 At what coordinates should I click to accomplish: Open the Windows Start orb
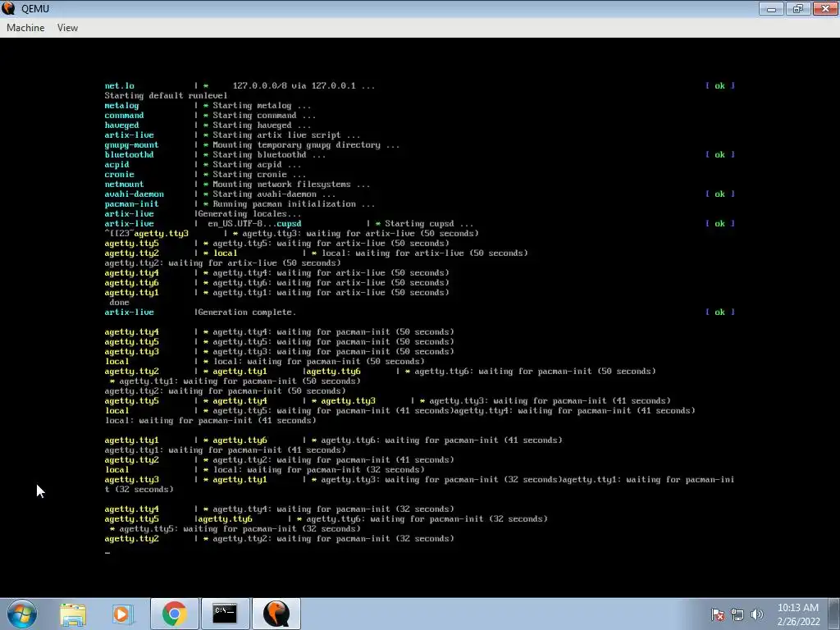[x=22, y=614]
